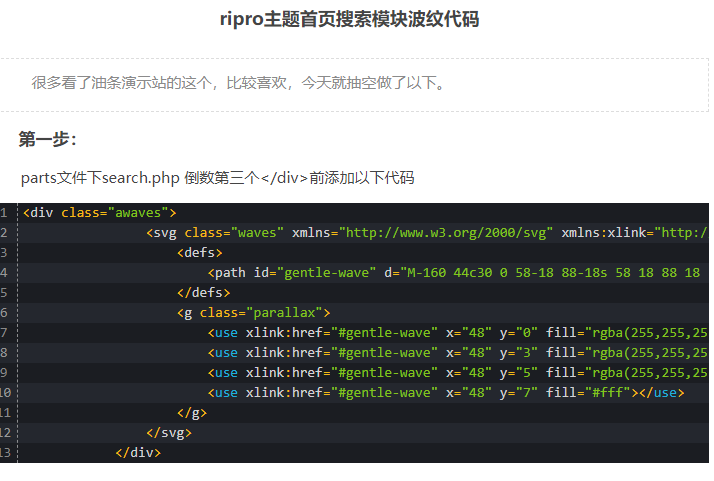Click the xmlns URL http://www.w3.org/2000/svg
Image resolution: width=714 pixels, height=481 pixels.
point(446,233)
